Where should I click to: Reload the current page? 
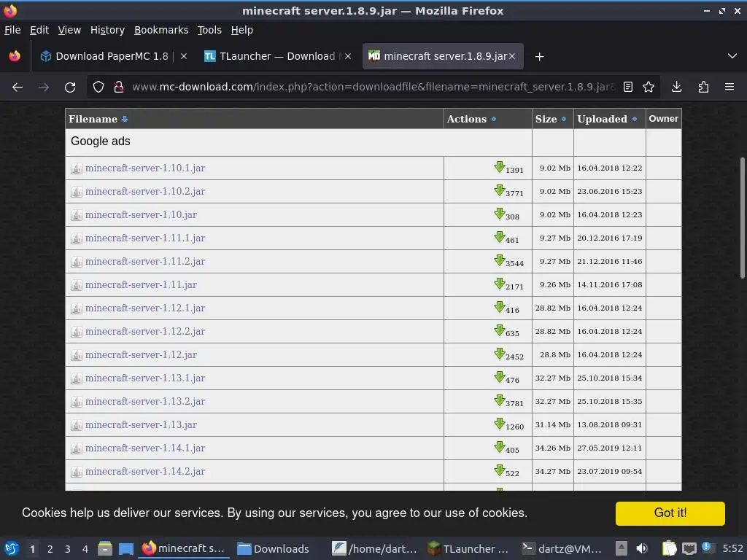pyautogui.click(x=70, y=87)
